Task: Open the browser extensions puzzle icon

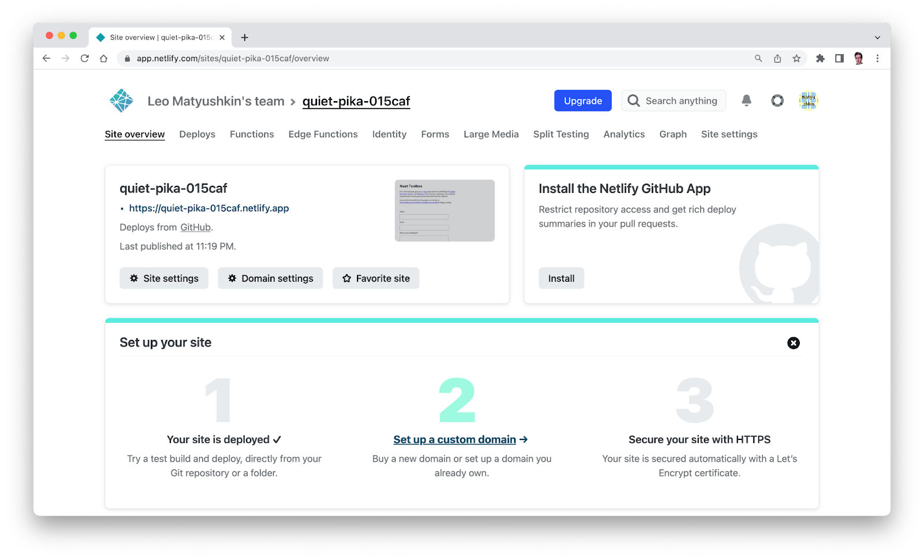Action: (x=820, y=58)
